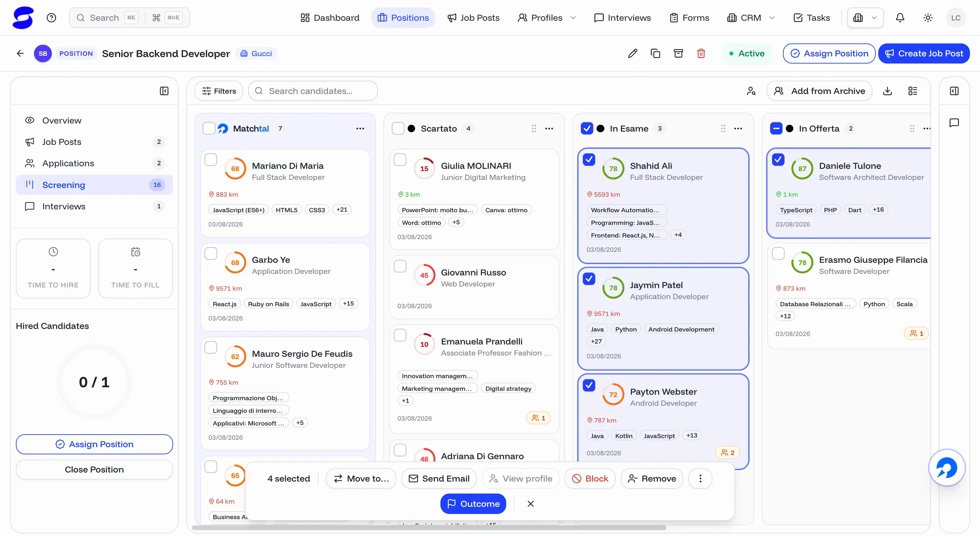Go to the Dashboard tab
The image size is (980, 536).
click(x=330, y=18)
